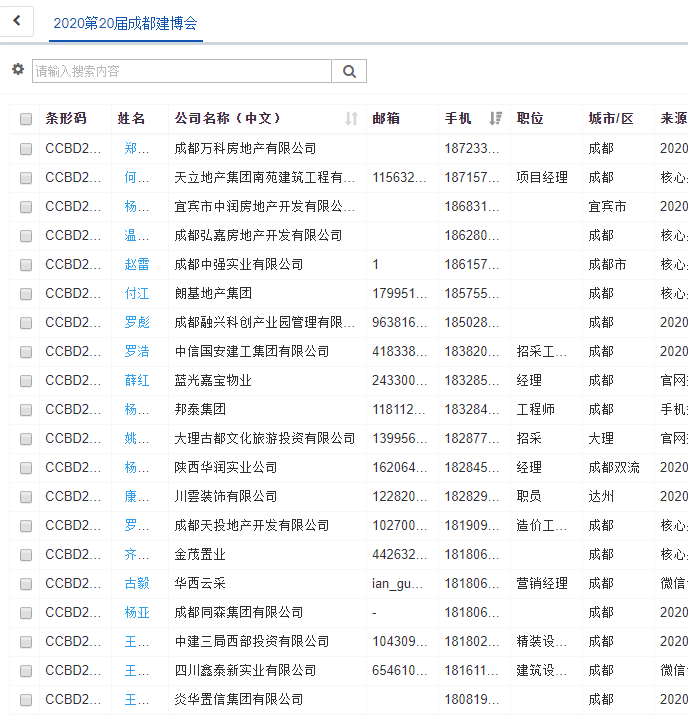Click company cell 四川鑫泰新实业有限公司
Screen dimensions: 688x726
coord(245,670)
